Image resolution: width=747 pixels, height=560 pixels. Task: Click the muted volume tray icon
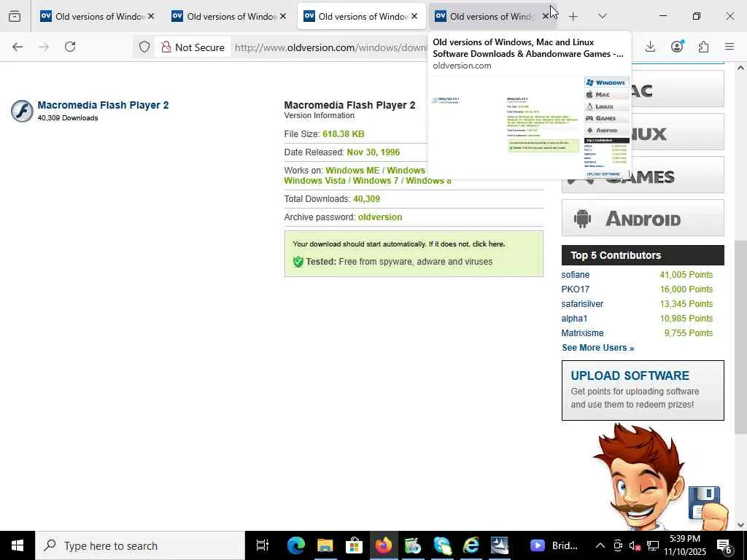tap(635, 545)
